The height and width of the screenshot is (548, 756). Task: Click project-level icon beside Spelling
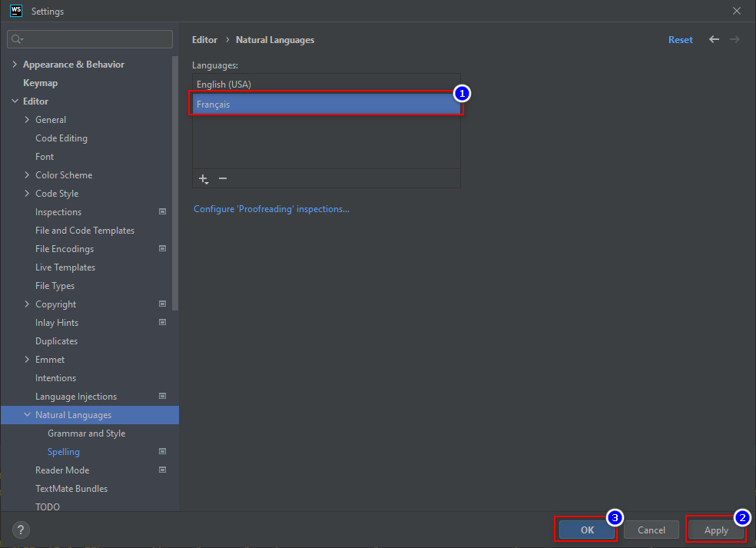(x=162, y=451)
